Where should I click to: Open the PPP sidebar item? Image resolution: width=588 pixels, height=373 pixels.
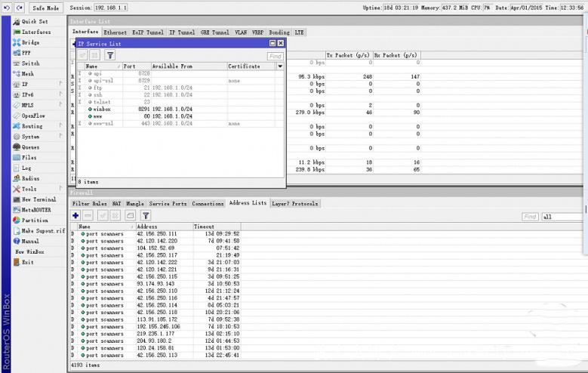26,53
